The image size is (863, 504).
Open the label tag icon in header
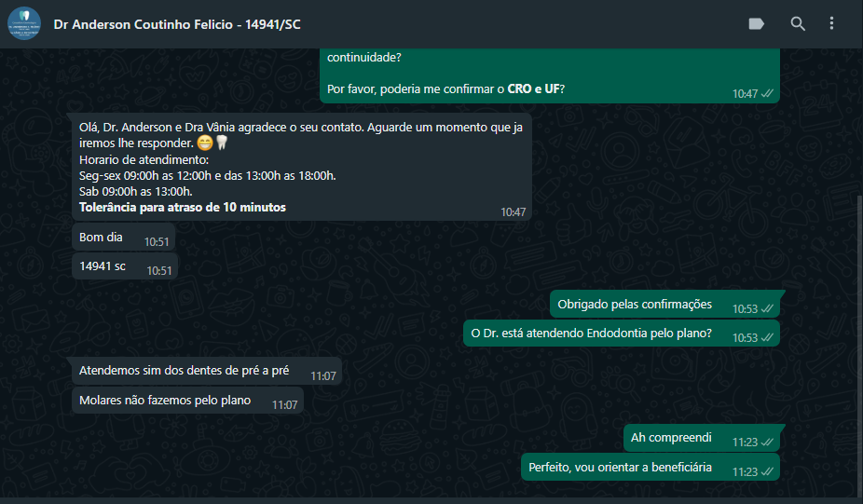(756, 23)
